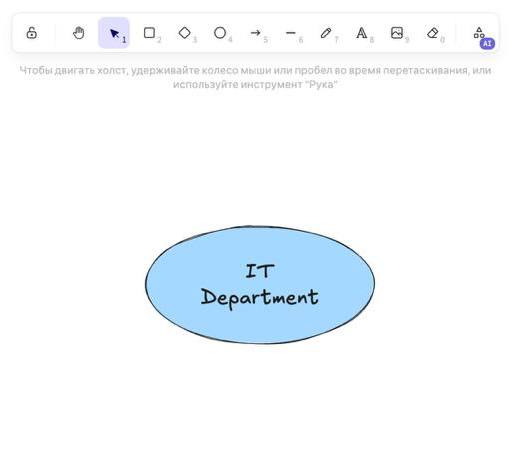Select the Insert image tool

[397, 33]
